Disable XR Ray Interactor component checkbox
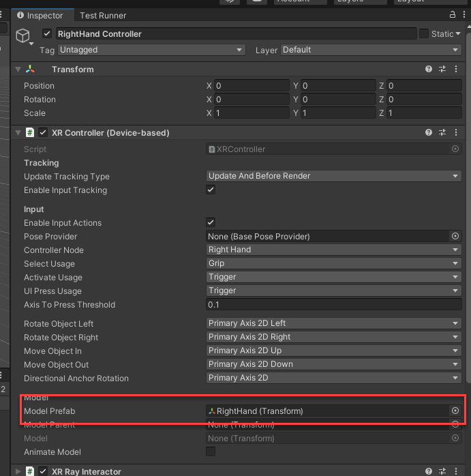This screenshot has height=476, width=471. [x=43, y=471]
